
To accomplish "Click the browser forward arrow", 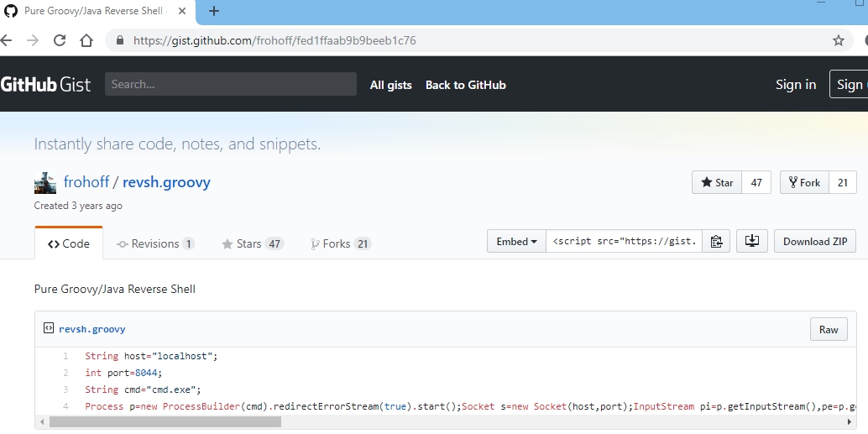I will coord(33,40).
